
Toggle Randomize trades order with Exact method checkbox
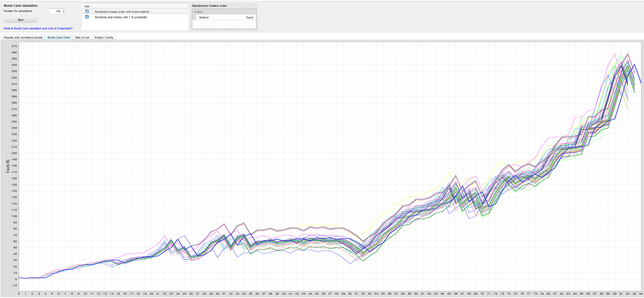pyautogui.click(x=87, y=11)
